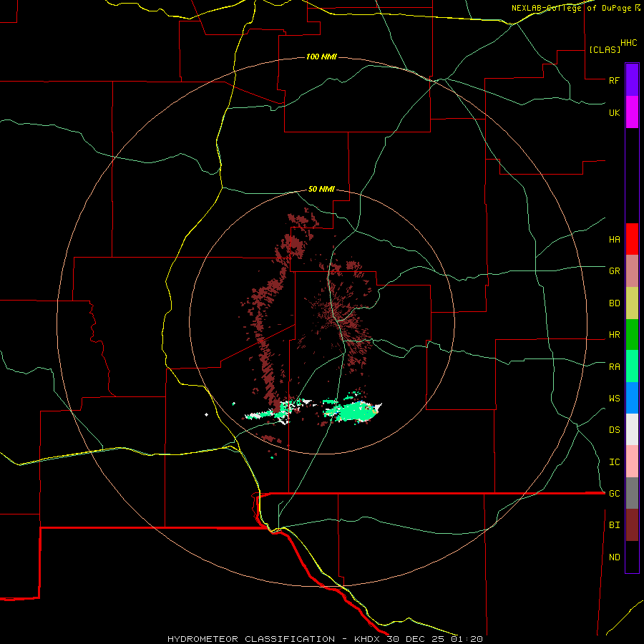
Task: Click the [CLAS] units label
Action: 605,49
